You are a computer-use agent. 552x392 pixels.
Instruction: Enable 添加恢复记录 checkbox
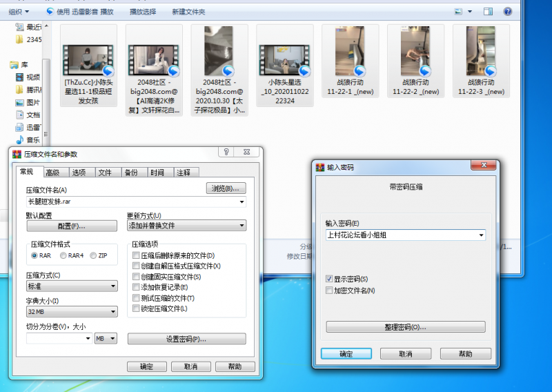pyautogui.click(x=136, y=287)
